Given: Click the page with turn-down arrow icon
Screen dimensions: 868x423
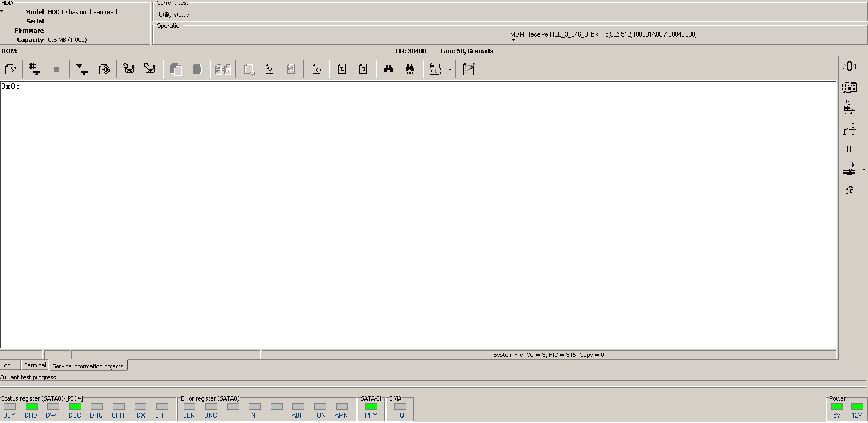Looking at the screenshot, I should pos(363,69).
